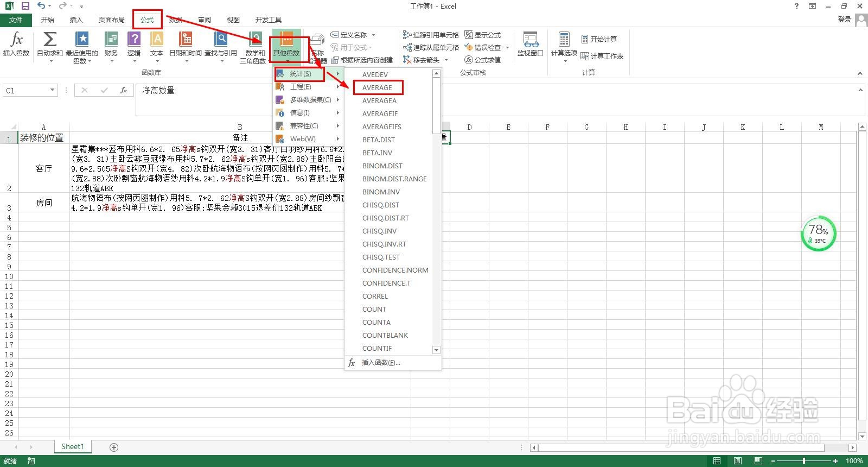Image resolution: width=868 pixels, height=467 pixels.
Task: Open the File (文件) tab
Action: point(16,20)
